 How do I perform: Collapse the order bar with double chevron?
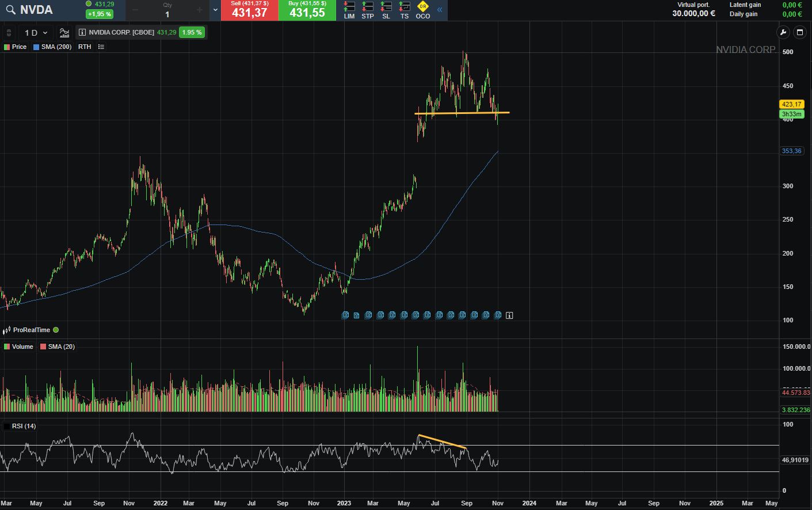pyautogui.click(x=440, y=10)
